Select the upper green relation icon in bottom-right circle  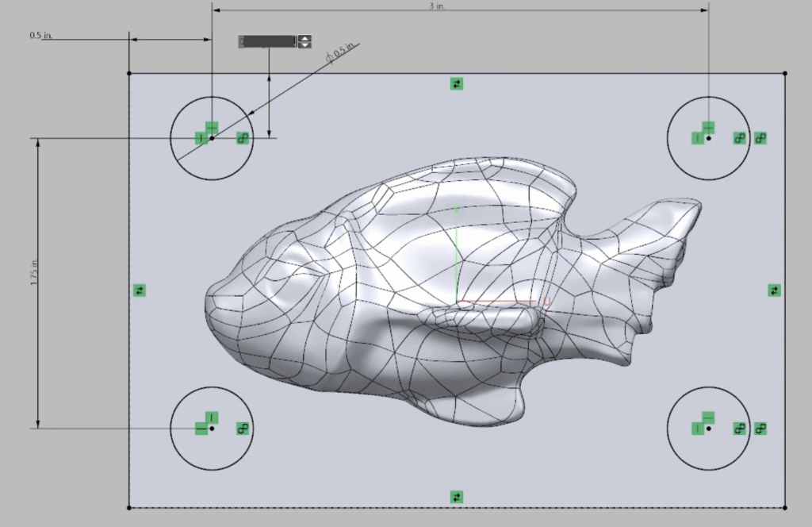click(708, 417)
